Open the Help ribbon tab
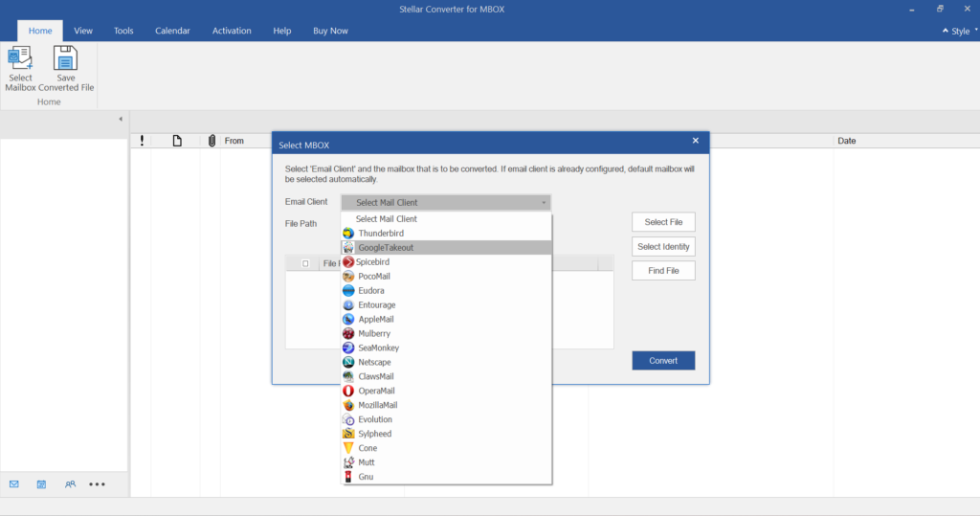Image resolution: width=980 pixels, height=516 pixels. (282, 31)
